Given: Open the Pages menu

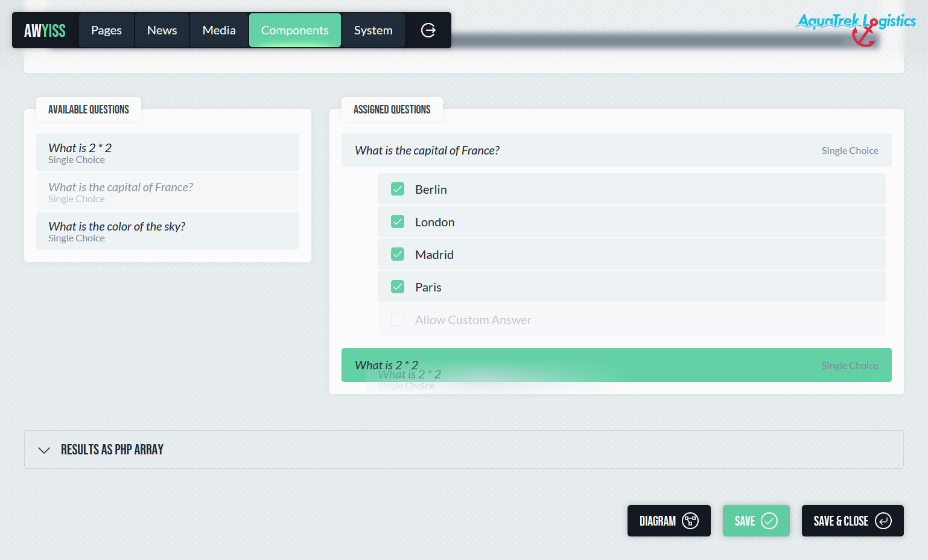Looking at the screenshot, I should (x=106, y=30).
